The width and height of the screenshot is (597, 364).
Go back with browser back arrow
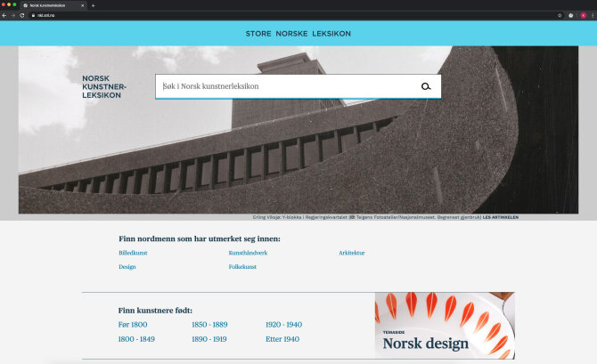click(4, 15)
